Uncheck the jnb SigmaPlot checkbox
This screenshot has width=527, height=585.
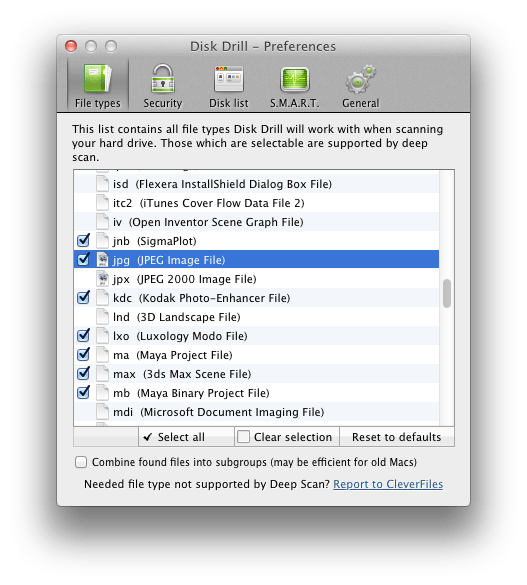tap(83, 241)
